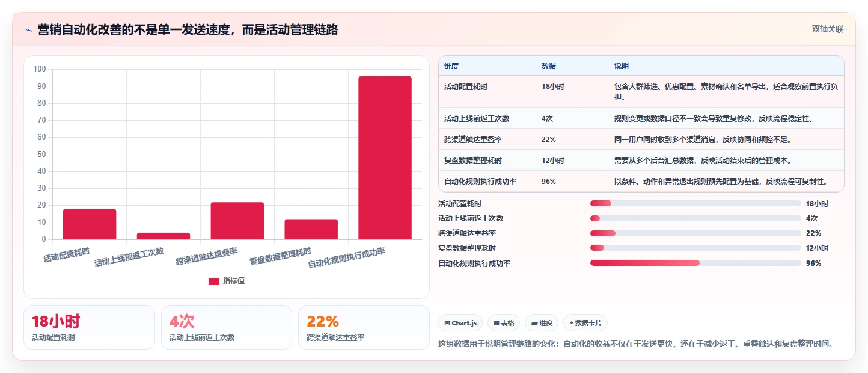Click description starting 包含人群筛选
Image resolution: width=868 pixels, height=373 pixels.
click(726, 91)
